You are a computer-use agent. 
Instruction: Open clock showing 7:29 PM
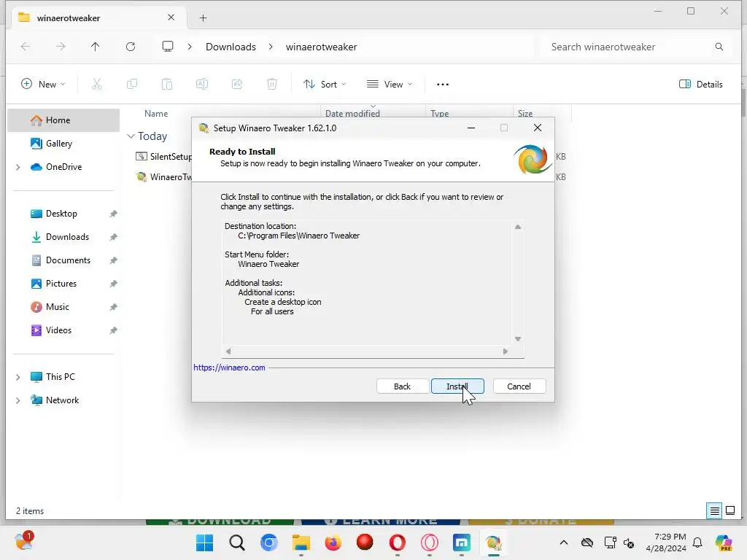tap(666, 542)
